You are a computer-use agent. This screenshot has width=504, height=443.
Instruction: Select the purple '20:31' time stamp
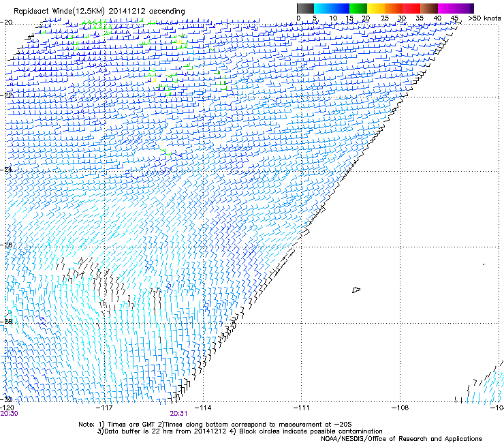click(x=178, y=414)
